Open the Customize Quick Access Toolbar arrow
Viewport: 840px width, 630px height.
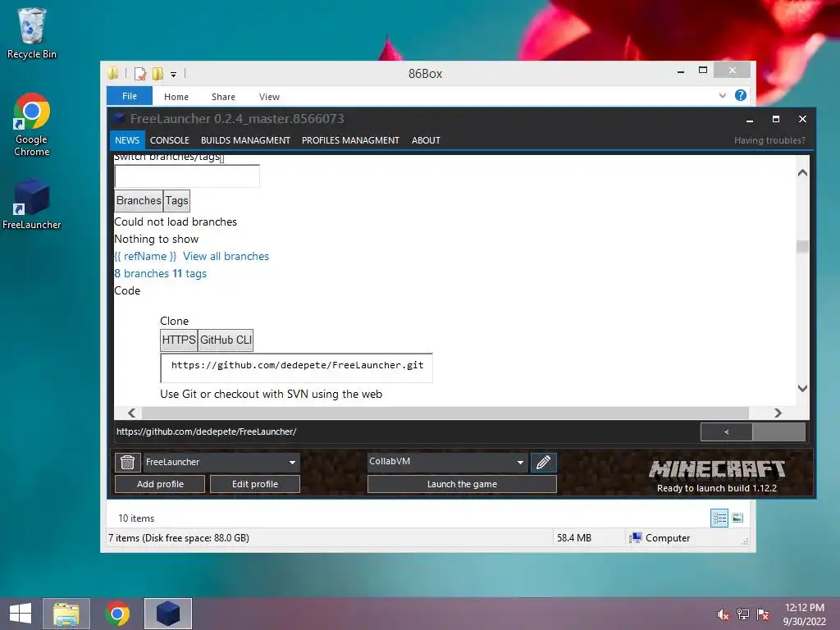tap(174, 75)
